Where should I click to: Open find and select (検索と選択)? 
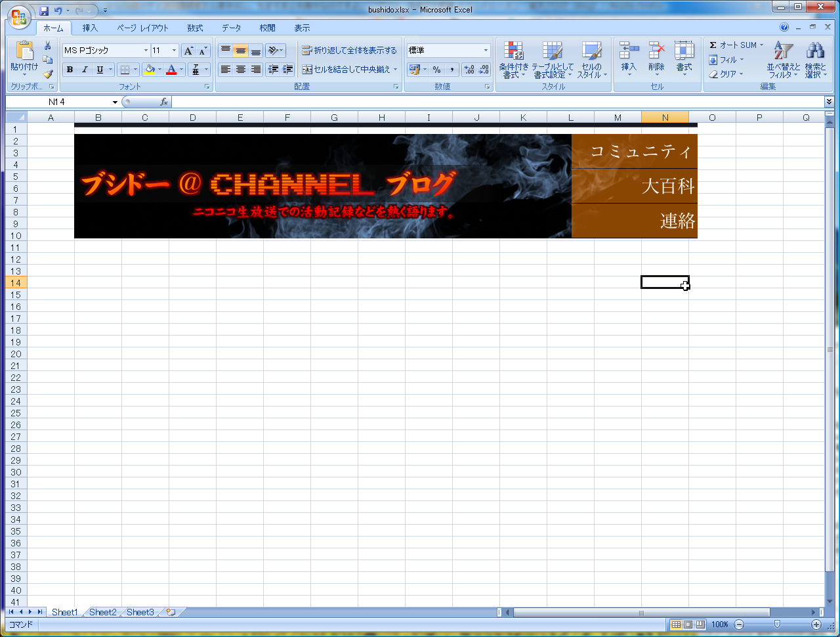coord(816,60)
